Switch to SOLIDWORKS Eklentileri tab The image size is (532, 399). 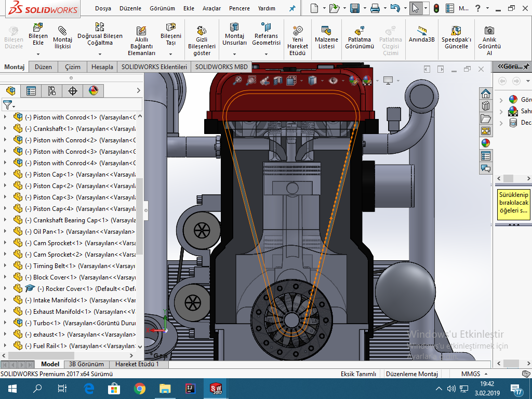click(x=154, y=67)
